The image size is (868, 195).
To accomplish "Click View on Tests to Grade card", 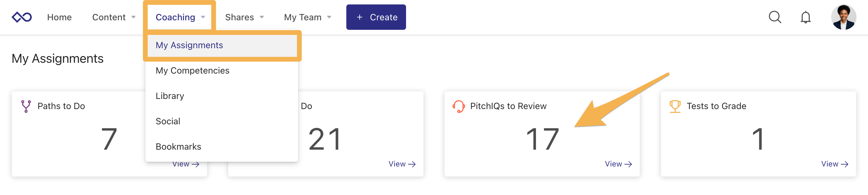I will click(x=834, y=164).
